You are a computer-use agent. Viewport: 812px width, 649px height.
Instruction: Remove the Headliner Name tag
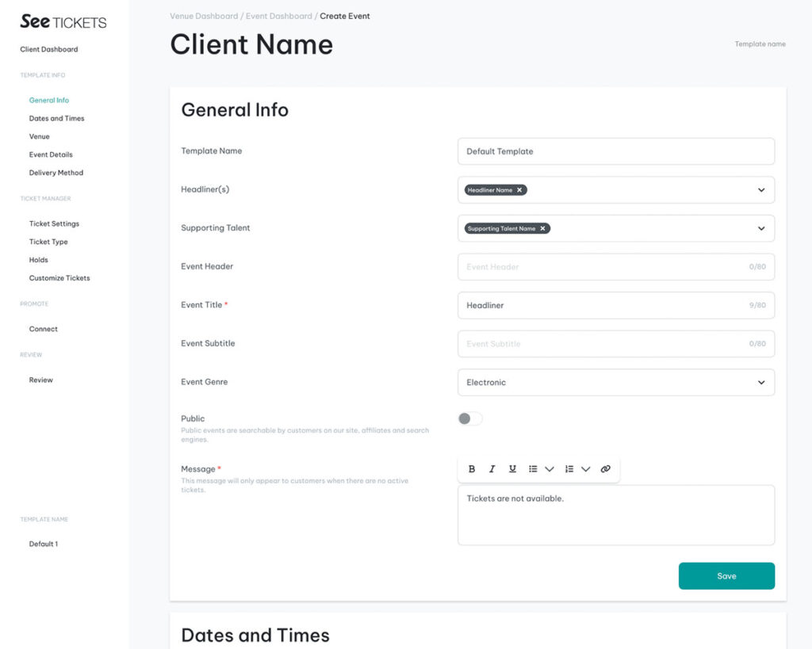click(519, 190)
